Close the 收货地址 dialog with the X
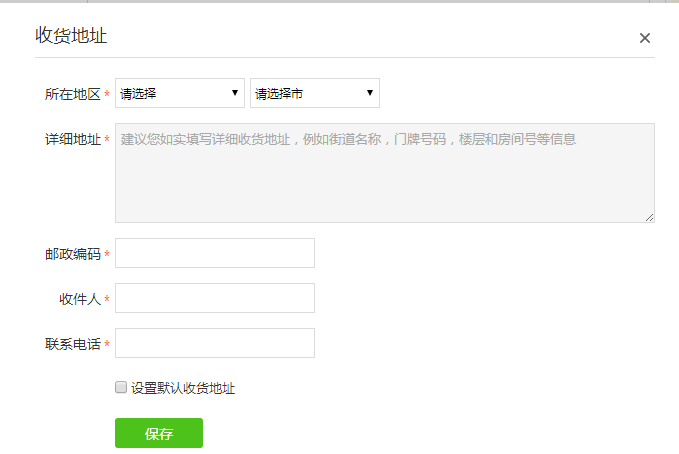 coord(645,38)
